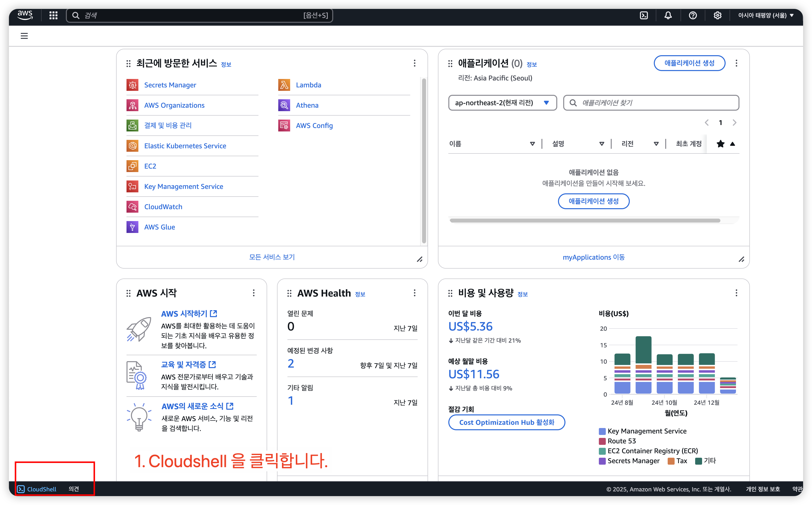Viewport: 812px width, 505px height.
Task: Sort the table by 설명 column
Action: [602, 144]
